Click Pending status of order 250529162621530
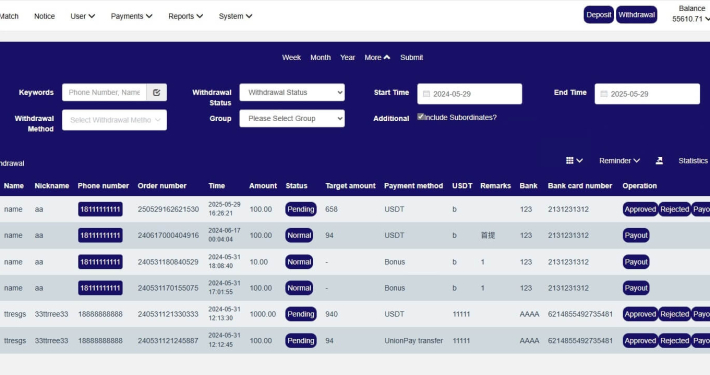This screenshot has width=710, height=375. pos(301,209)
